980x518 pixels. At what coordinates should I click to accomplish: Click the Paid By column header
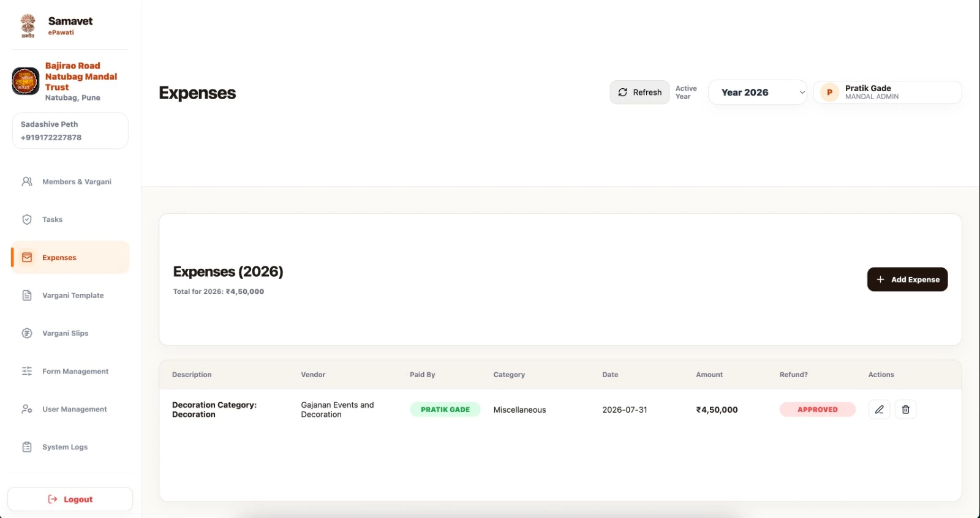[x=423, y=375]
